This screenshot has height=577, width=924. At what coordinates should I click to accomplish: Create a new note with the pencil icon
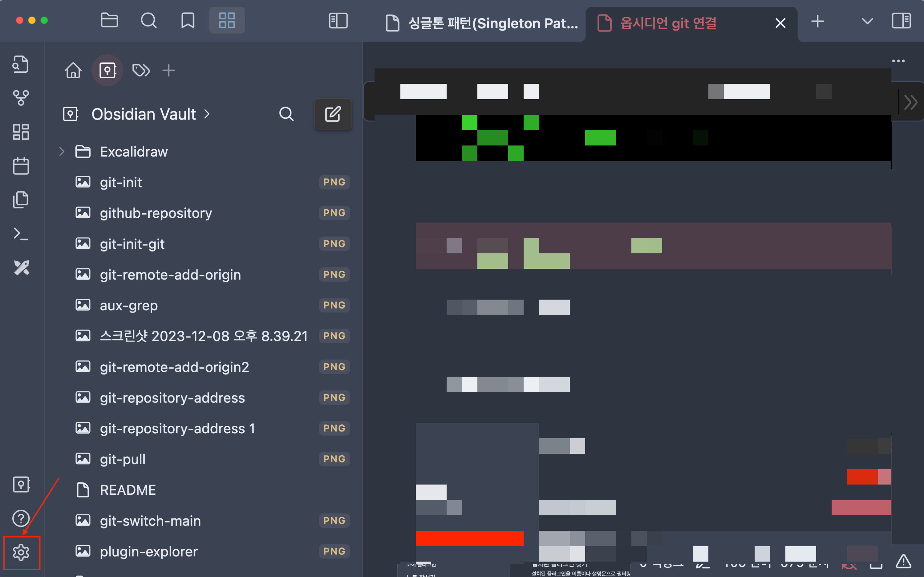333,114
